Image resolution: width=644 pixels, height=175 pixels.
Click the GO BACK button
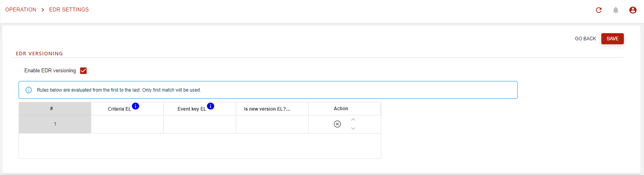[585, 39]
